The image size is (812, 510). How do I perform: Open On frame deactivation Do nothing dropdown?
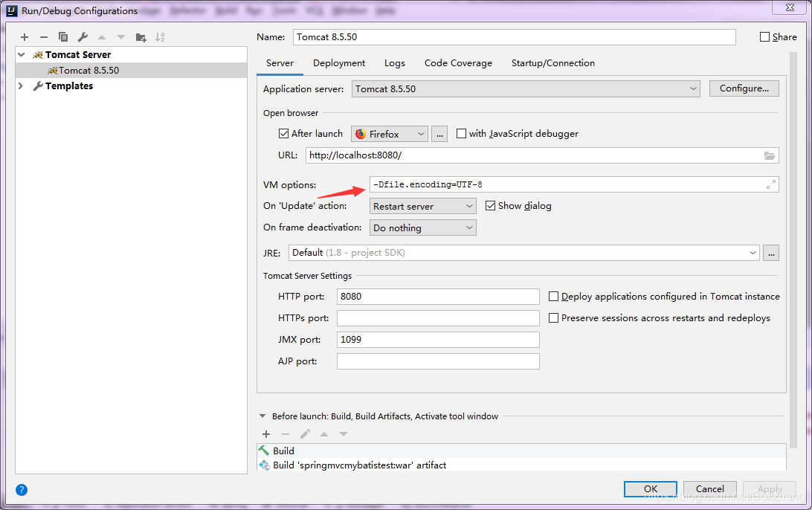pyautogui.click(x=422, y=227)
